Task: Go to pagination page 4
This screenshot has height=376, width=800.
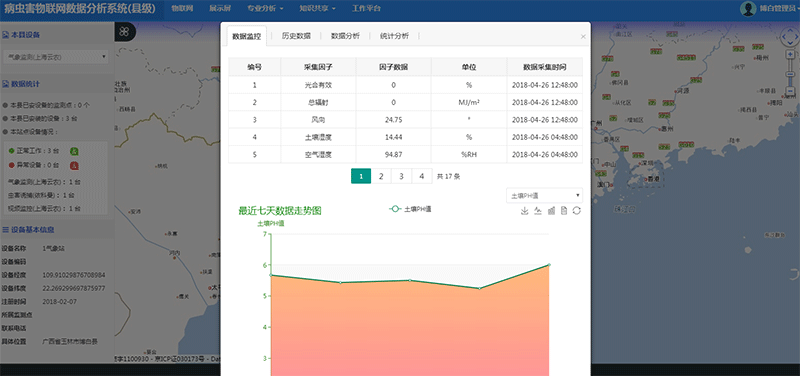Action: tap(422, 176)
